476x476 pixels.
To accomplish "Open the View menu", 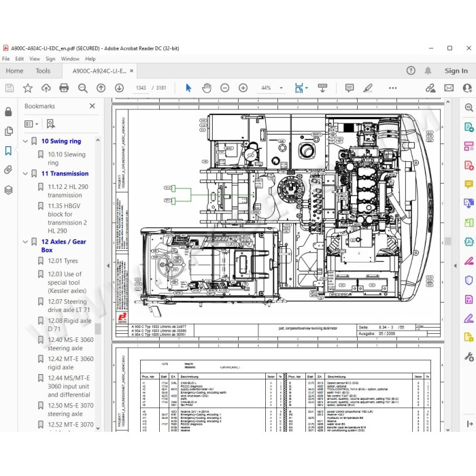I will (x=35, y=59).
